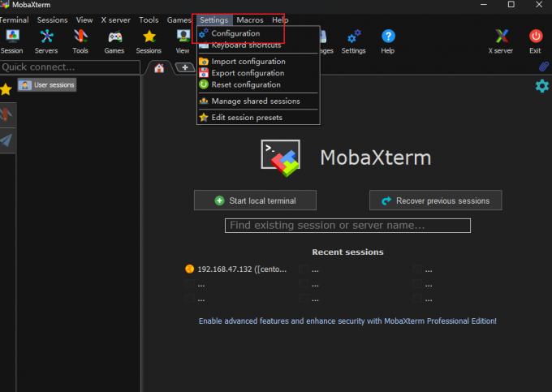552x392 pixels.
Task: Click the paperclip icon at right
Action: coord(544,67)
